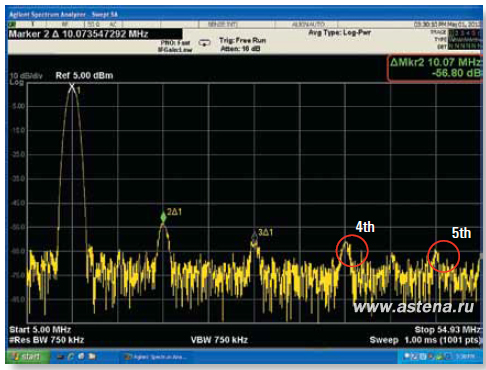Click the Start 5.00 MHz frequency label
The height and width of the screenshot is (370, 486).
(x=40, y=330)
